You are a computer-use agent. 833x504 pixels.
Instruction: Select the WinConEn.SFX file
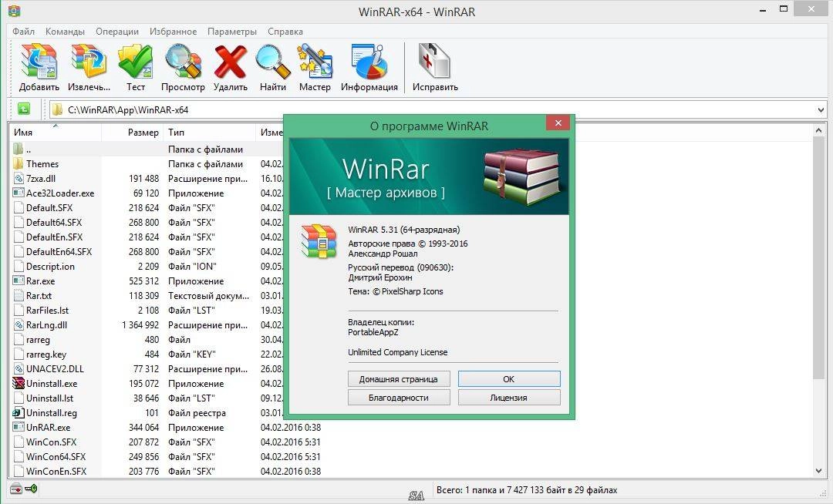[x=56, y=471]
